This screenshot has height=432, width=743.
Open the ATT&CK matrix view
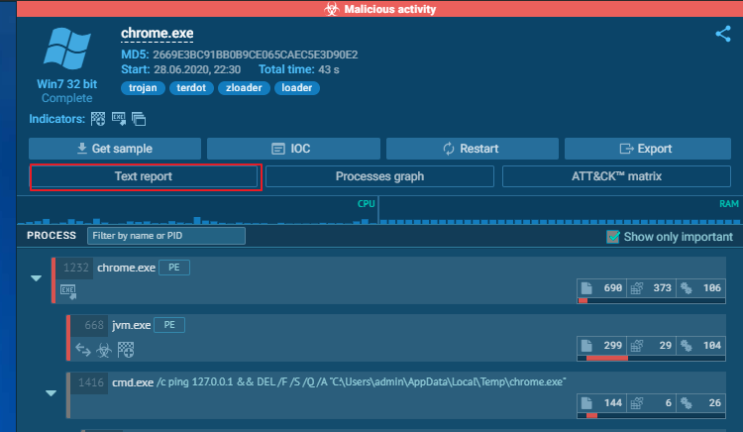click(616, 176)
